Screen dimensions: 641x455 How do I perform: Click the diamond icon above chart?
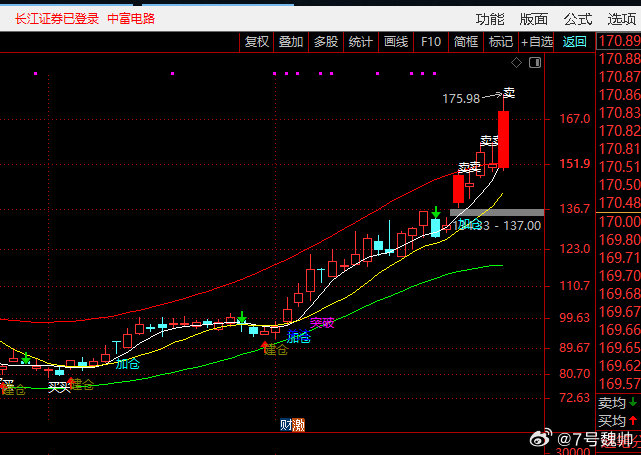[x=516, y=63]
